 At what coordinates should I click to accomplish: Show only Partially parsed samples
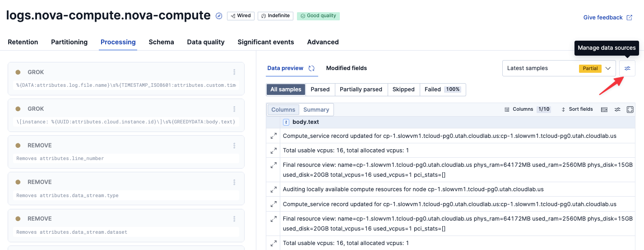click(x=361, y=90)
